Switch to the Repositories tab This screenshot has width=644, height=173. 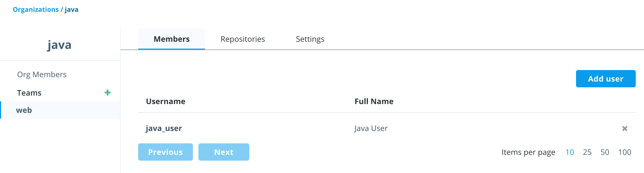click(x=243, y=39)
